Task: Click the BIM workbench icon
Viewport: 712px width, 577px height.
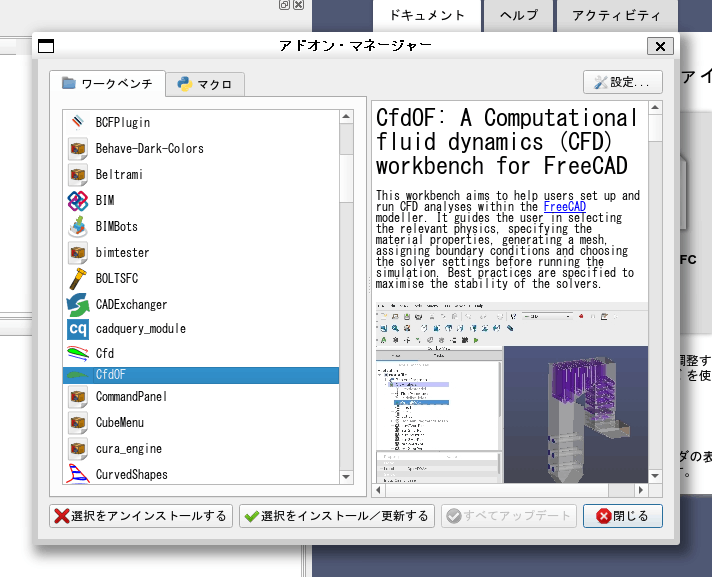Action: 78,201
